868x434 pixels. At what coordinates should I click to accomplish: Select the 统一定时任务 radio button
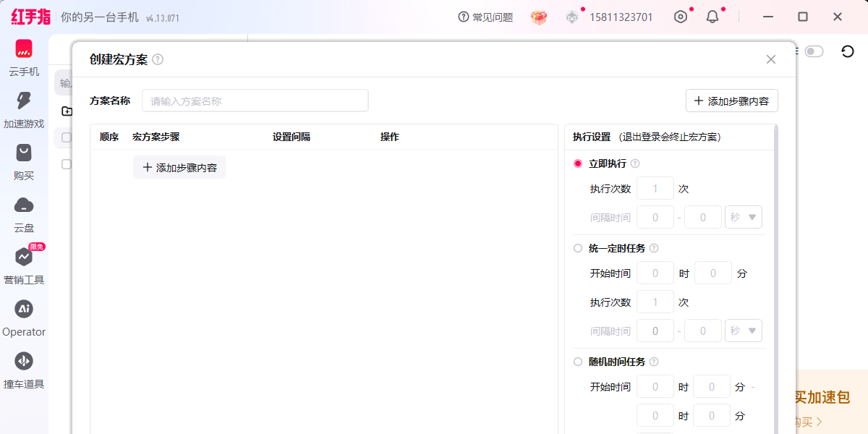578,248
